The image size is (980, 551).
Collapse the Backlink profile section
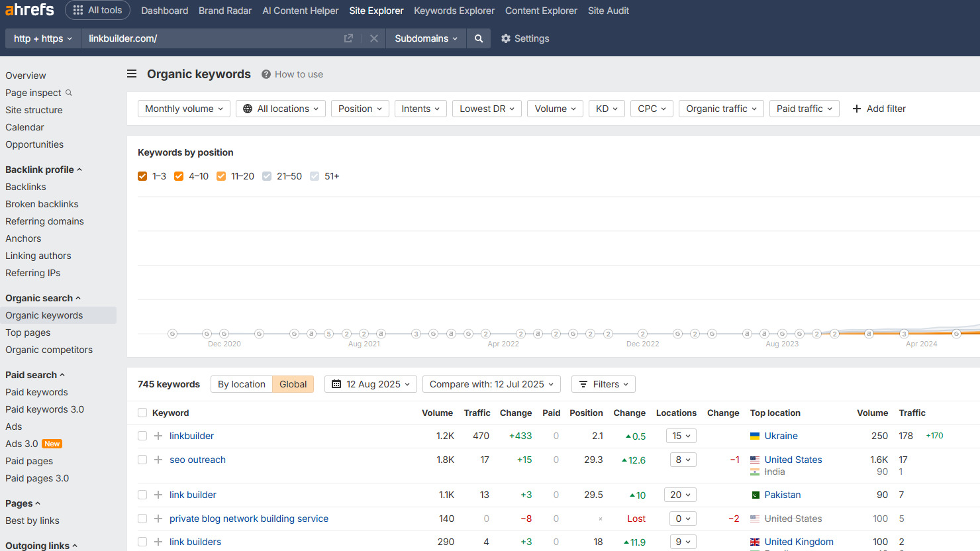[44, 170]
